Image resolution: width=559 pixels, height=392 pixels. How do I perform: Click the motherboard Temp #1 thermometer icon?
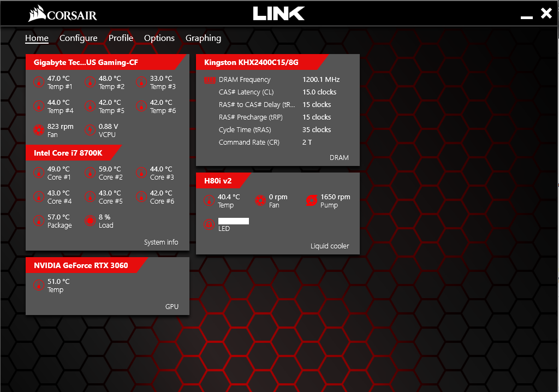pyautogui.click(x=39, y=82)
